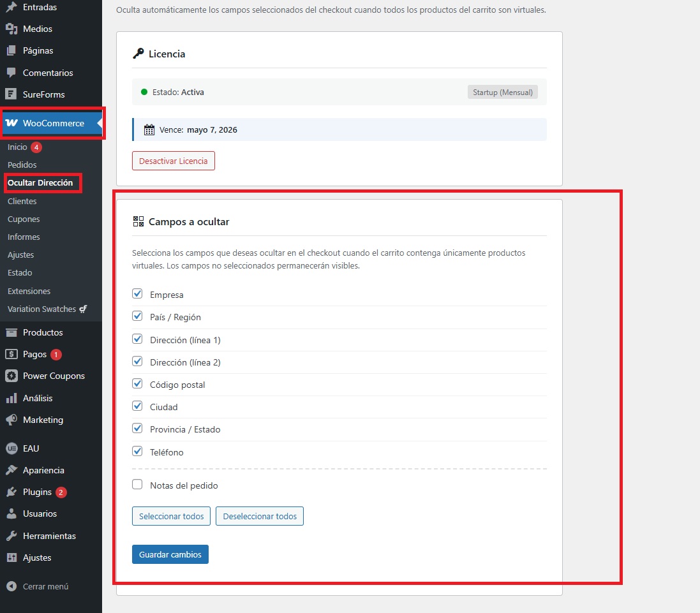
Task: Click the SureForms sidebar icon
Action: [11, 94]
